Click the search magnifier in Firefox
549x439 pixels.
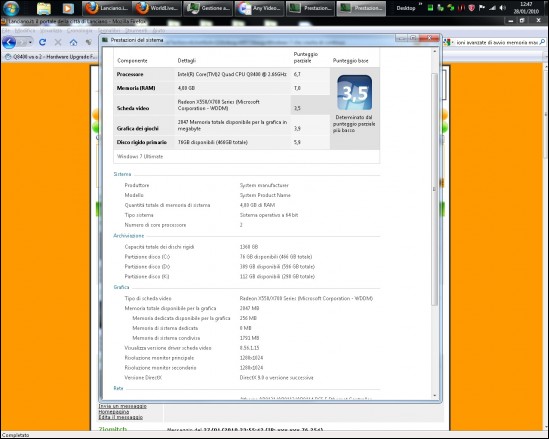(542, 42)
